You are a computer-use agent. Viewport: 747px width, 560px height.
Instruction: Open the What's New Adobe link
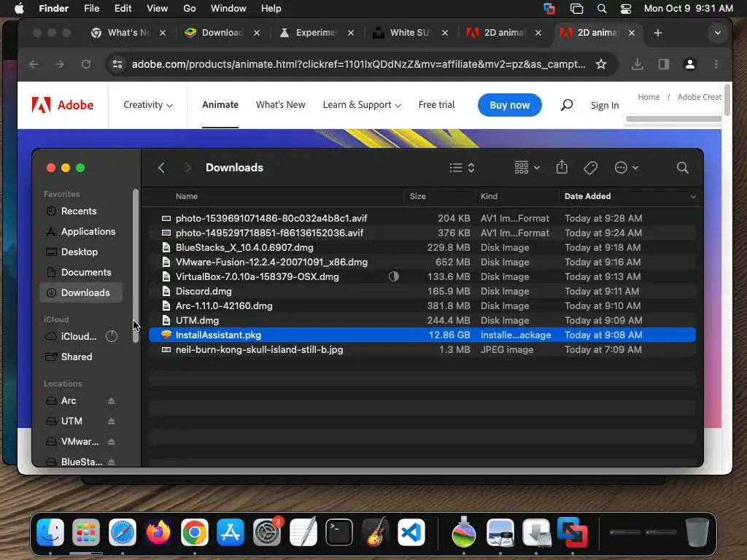(x=281, y=105)
